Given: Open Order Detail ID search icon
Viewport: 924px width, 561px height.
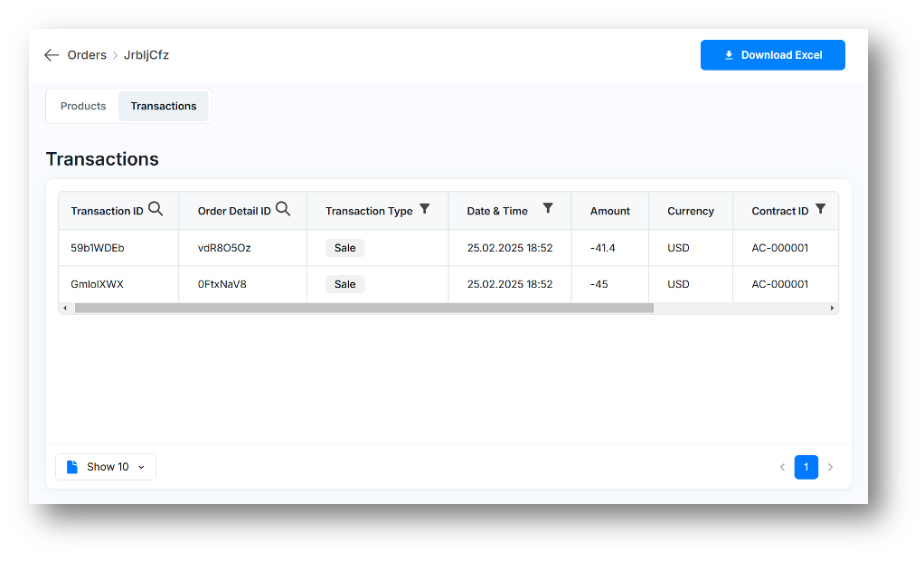Looking at the screenshot, I should tap(283, 209).
